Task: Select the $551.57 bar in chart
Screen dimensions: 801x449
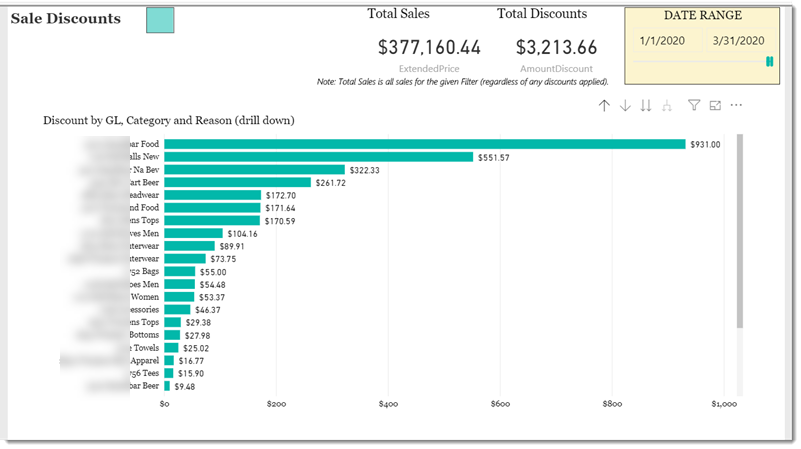Action: [x=319, y=157]
